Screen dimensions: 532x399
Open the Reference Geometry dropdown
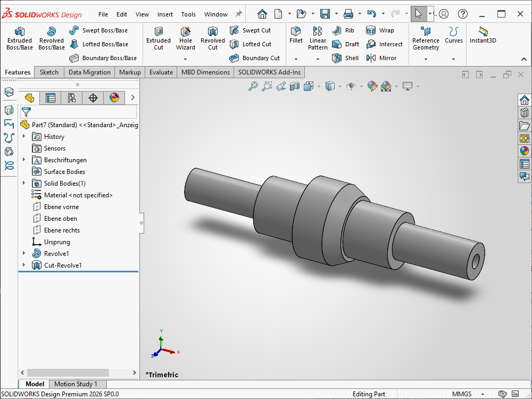pos(426,59)
